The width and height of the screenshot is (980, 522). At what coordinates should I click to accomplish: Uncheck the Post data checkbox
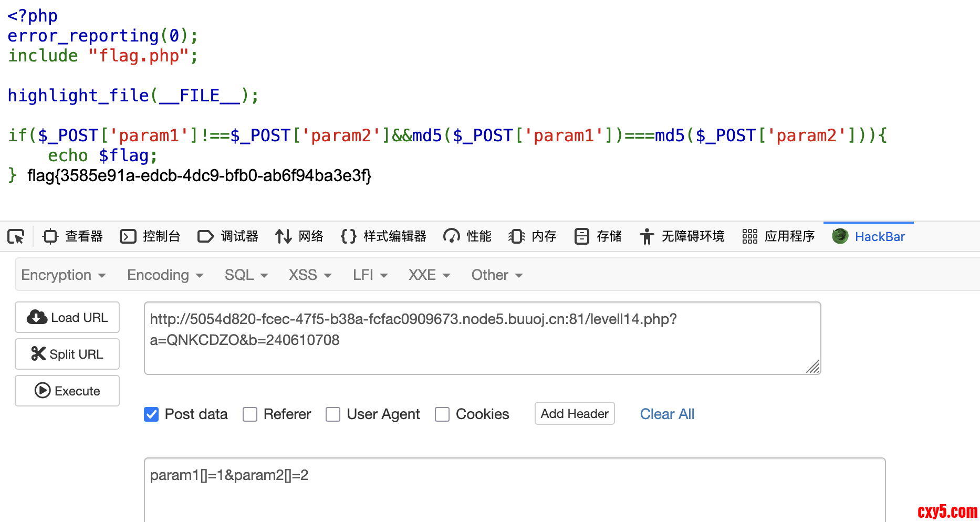click(x=151, y=414)
